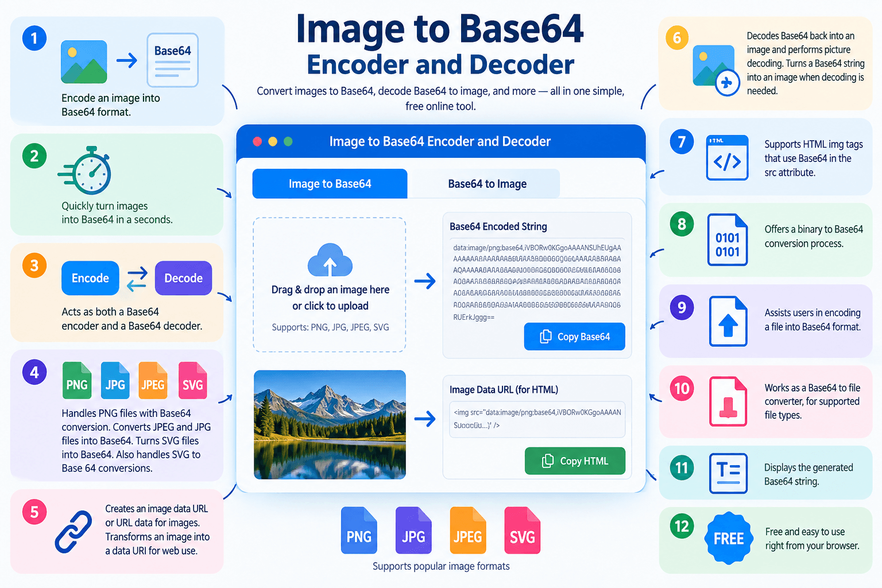Open the Base64 to Image tab
This screenshot has width=882, height=588.
(x=487, y=184)
